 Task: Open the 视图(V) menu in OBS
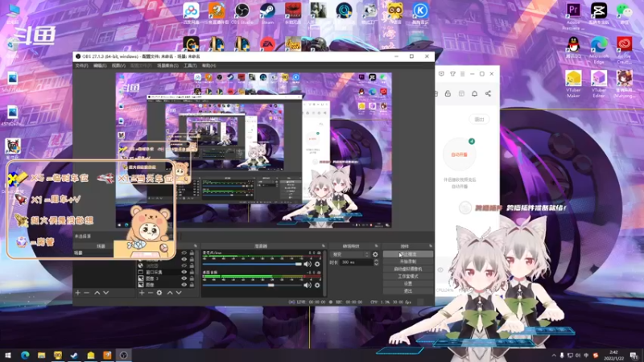click(x=118, y=66)
